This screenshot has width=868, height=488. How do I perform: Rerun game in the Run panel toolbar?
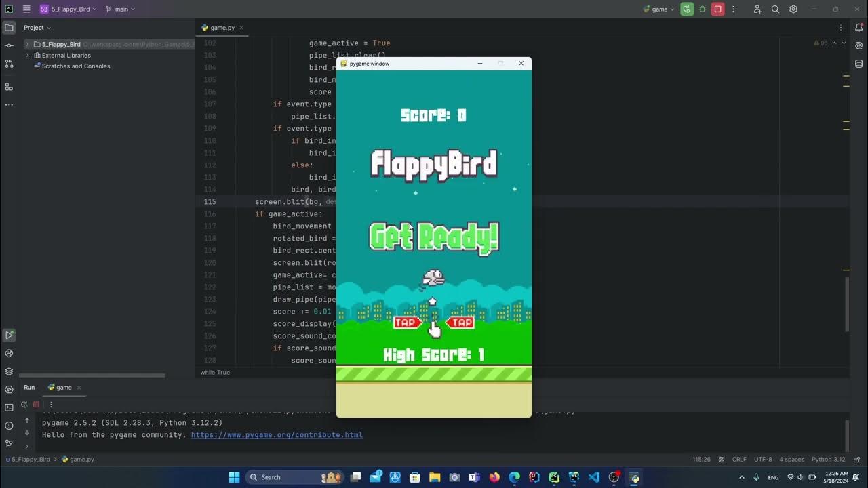coord(24,405)
